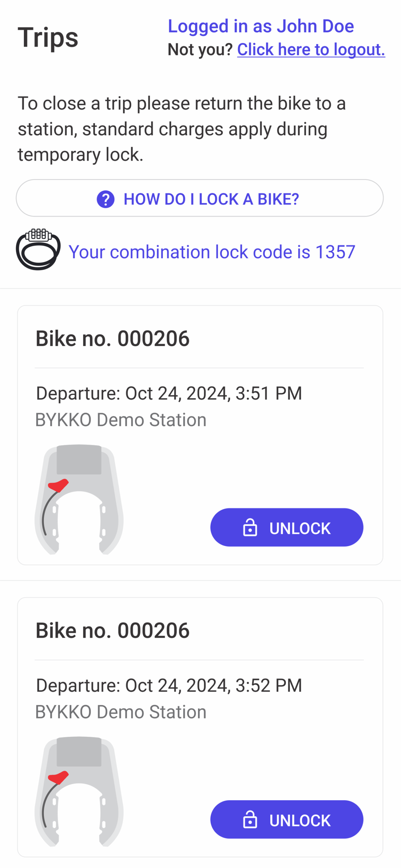This screenshot has width=401, height=868.
Task: Click the 'Click here to logout' link
Action: 311,50
